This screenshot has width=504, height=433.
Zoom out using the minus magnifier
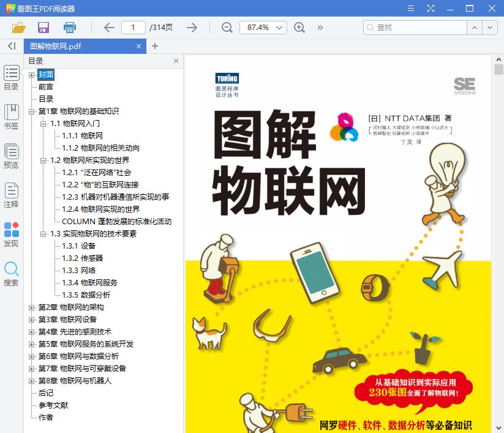[x=227, y=28]
